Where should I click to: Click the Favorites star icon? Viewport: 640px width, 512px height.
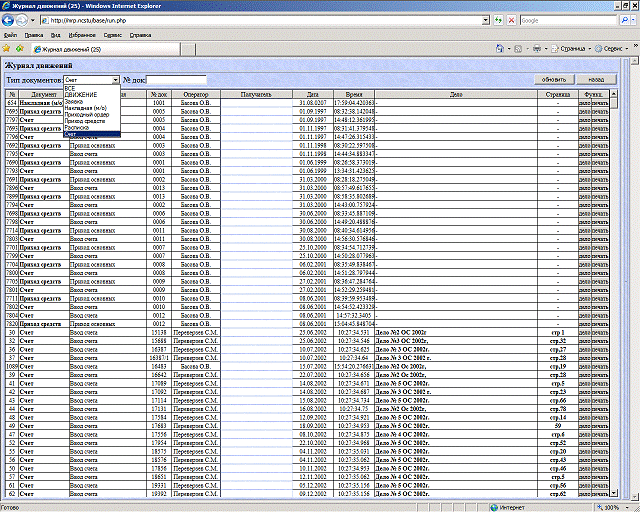(x=7, y=48)
